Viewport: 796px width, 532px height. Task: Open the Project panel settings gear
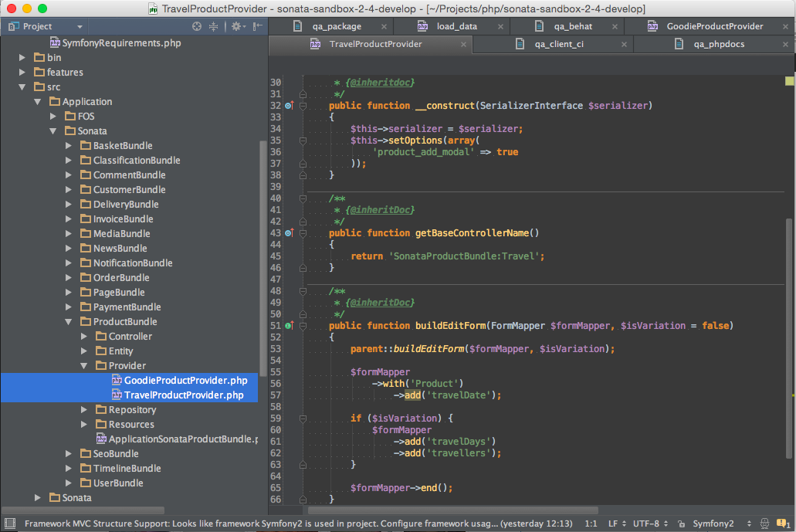(x=237, y=26)
